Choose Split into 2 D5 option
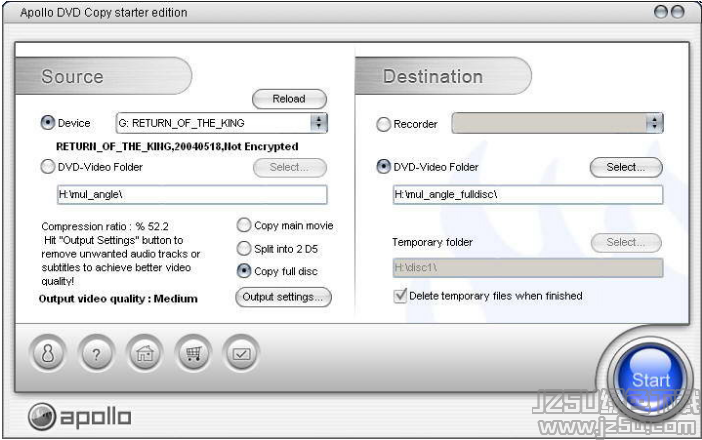702x440 pixels. point(244,248)
